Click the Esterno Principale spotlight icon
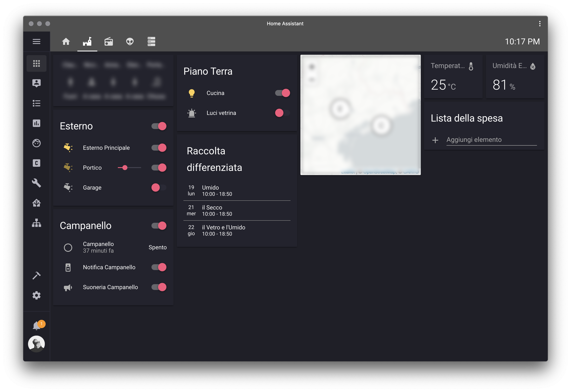The width and height of the screenshot is (571, 392). (x=68, y=148)
